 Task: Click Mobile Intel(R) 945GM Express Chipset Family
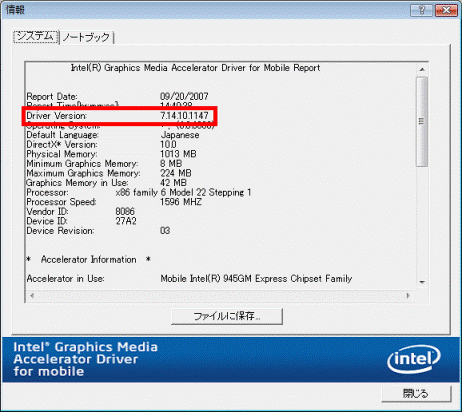(256, 279)
